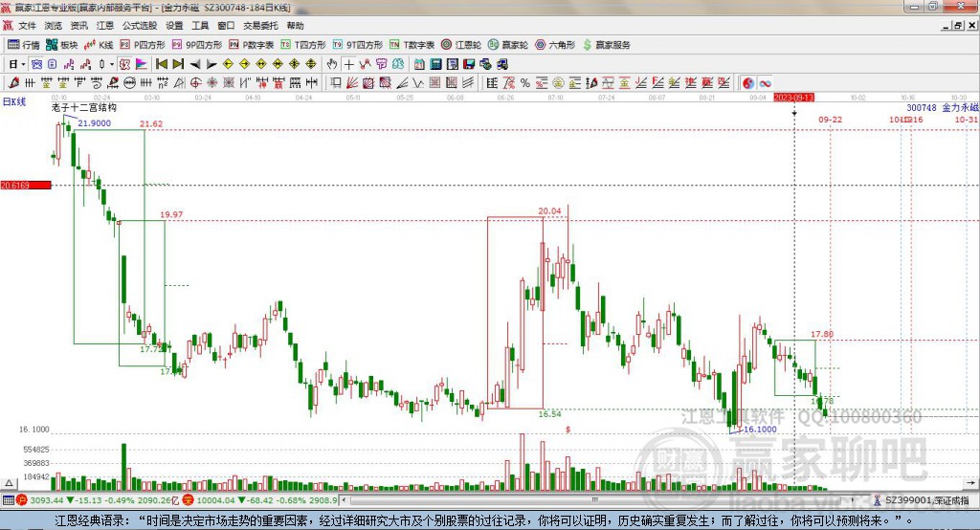Open the 江恩 menu
Screen dimensions: 980x530
pos(105,26)
